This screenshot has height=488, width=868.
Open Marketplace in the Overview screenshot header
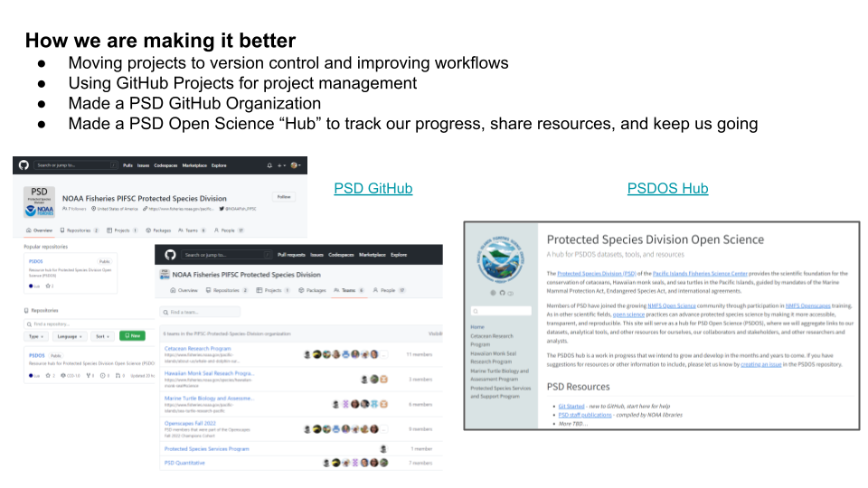tap(194, 165)
